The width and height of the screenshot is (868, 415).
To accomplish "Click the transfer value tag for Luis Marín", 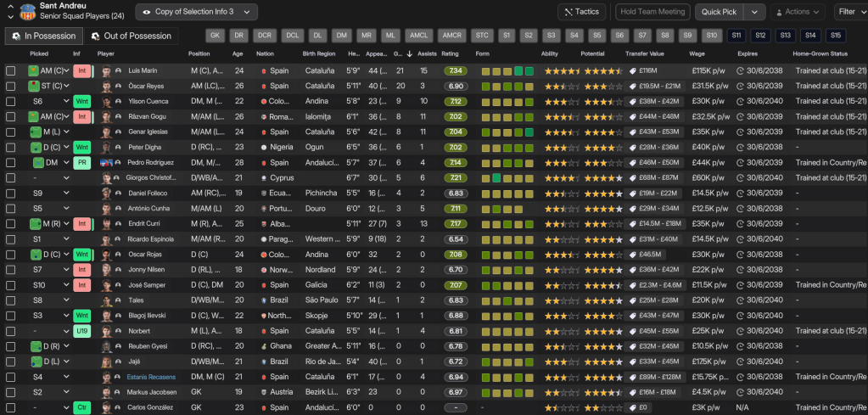I will tap(632, 70).
